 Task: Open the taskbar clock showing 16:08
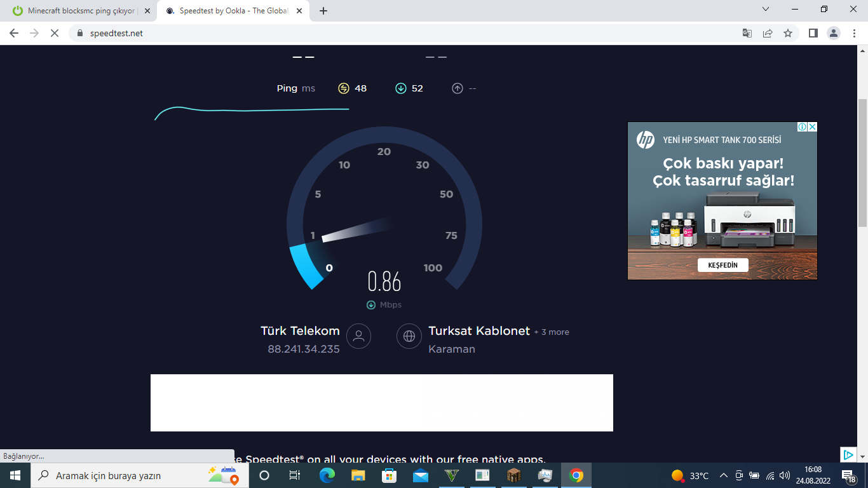point(813,475)
